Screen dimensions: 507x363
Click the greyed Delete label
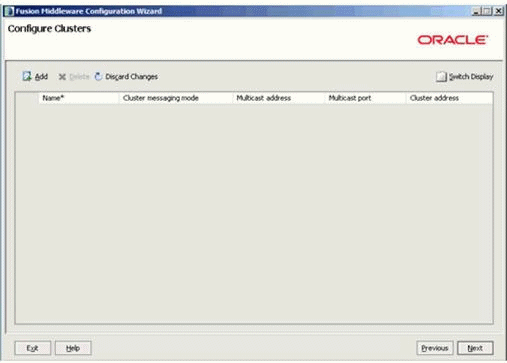tap(79, 77)
